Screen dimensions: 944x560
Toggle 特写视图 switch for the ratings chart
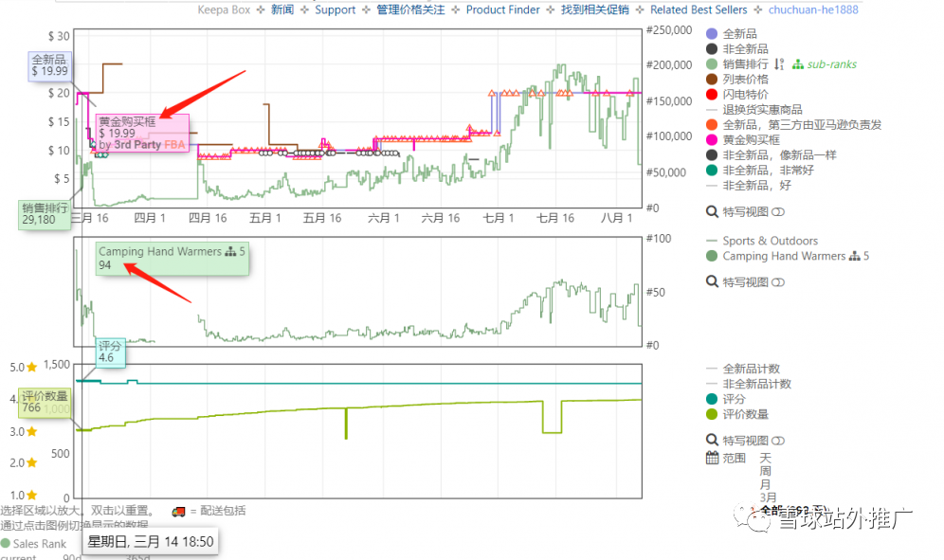pos(778,441)
